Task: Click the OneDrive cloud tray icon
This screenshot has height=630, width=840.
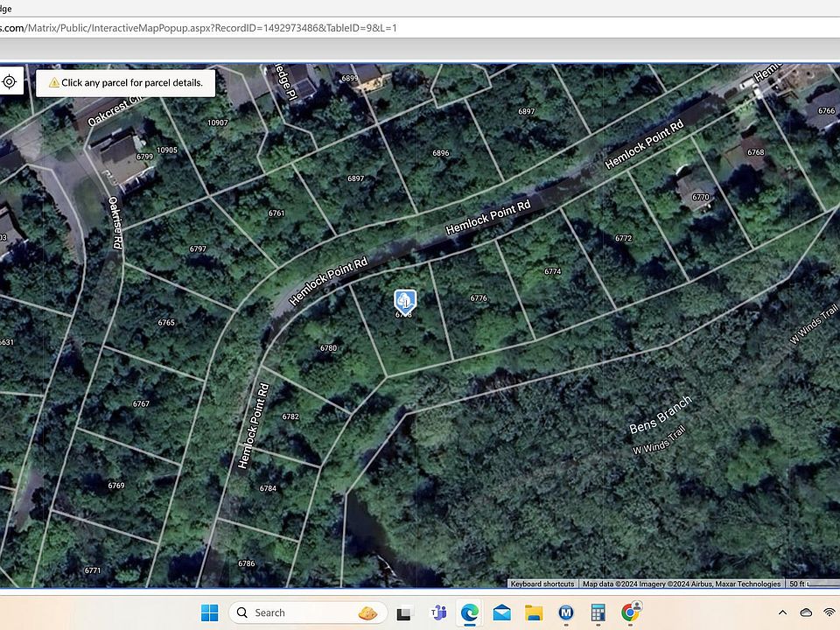Action: (x=806, y=612)
